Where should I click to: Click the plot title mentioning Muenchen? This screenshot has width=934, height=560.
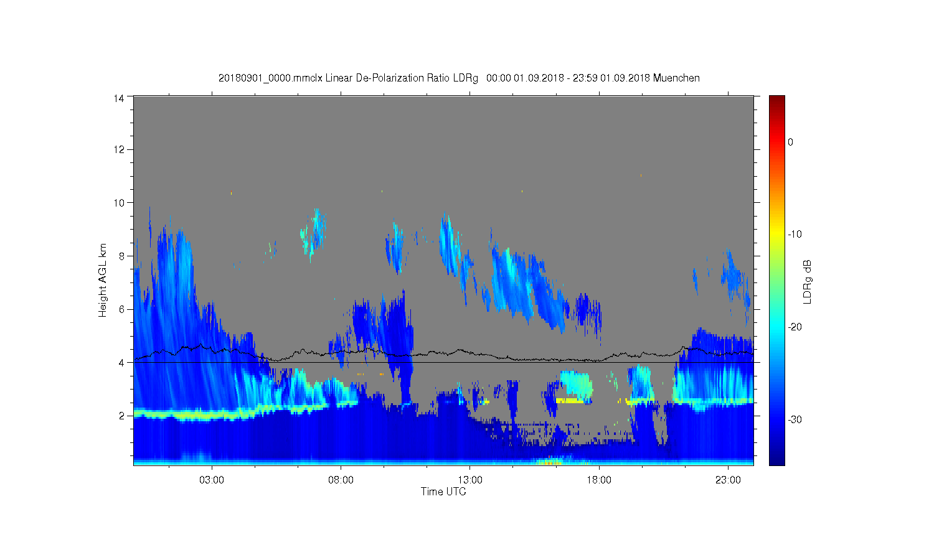(459, 78)
